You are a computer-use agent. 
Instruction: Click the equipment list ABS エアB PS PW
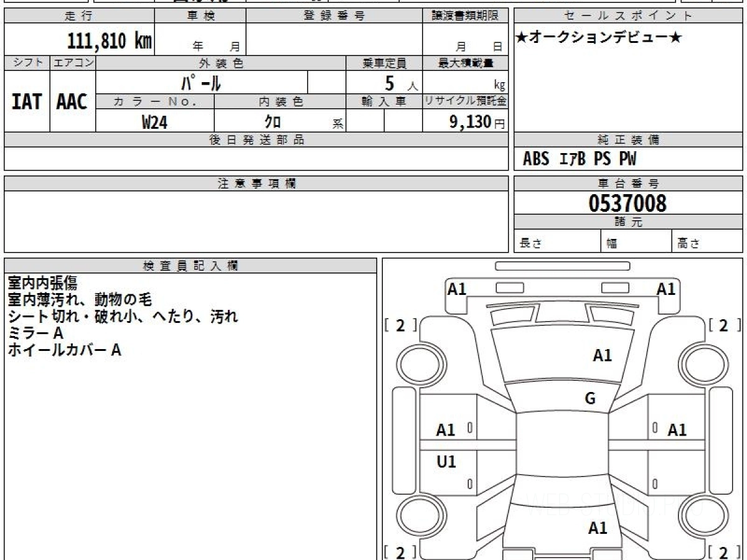click(580, 159)
